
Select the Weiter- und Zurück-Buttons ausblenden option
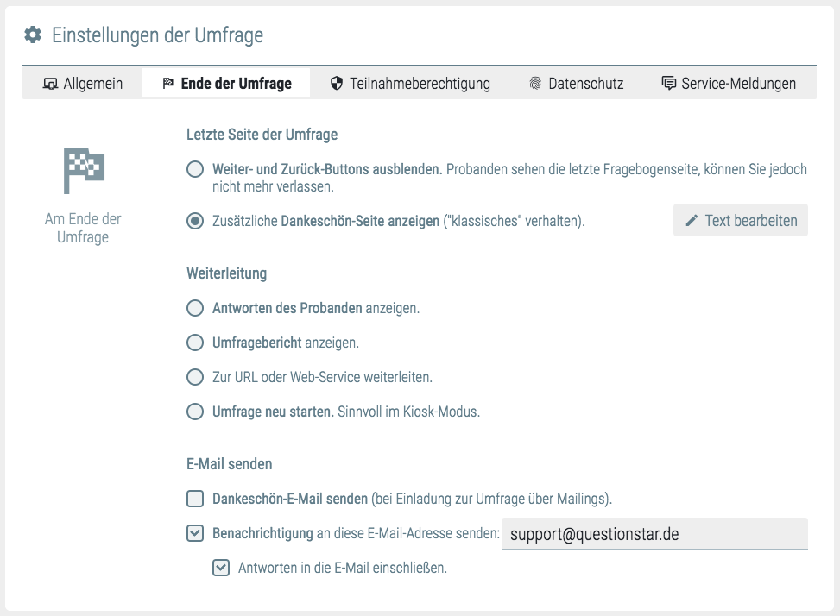click(195, 170)
